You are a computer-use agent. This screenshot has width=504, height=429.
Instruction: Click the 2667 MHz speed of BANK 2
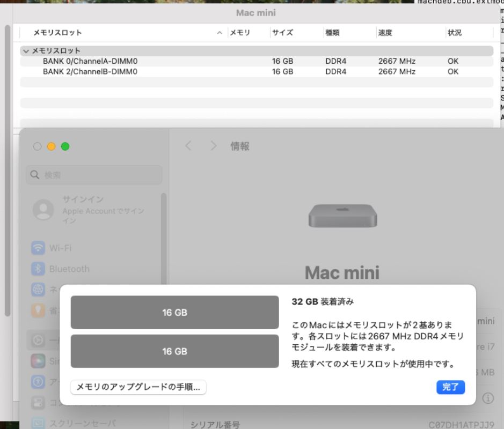pos(397,71)
